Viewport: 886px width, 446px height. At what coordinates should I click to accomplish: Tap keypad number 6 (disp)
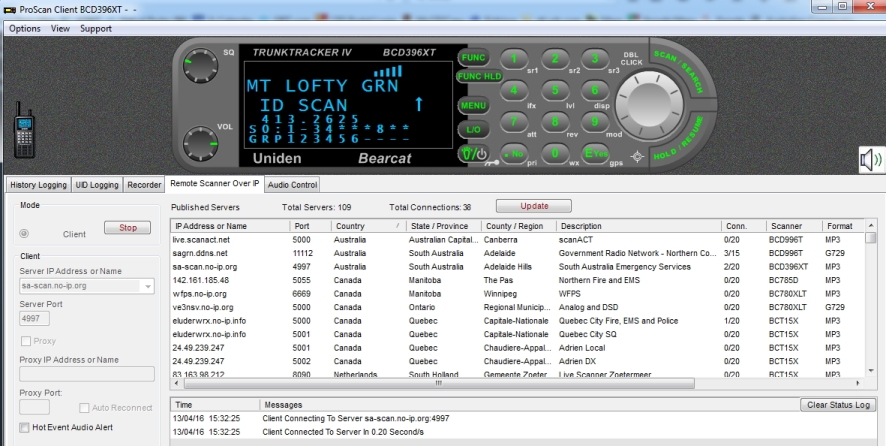point(594,90)
